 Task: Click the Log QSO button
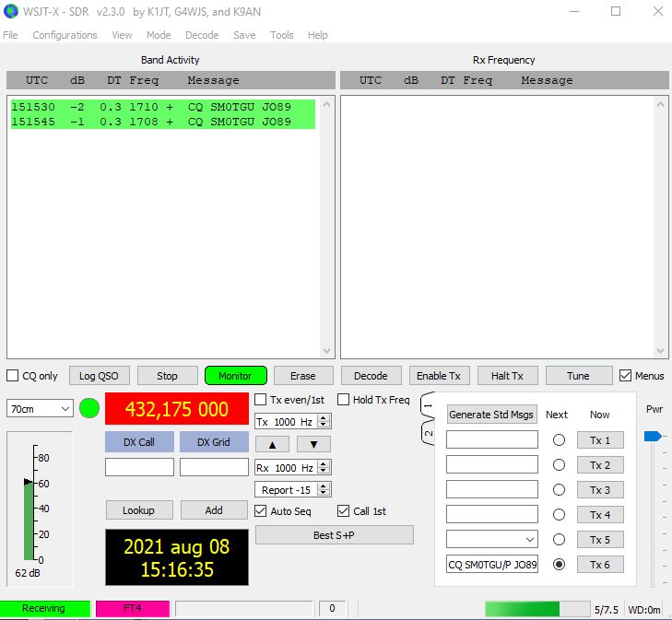coord(99,376)
